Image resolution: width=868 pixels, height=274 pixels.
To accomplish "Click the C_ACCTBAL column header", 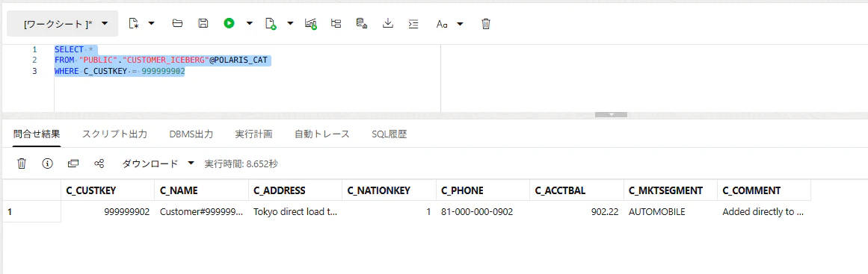I will point(577,190).
